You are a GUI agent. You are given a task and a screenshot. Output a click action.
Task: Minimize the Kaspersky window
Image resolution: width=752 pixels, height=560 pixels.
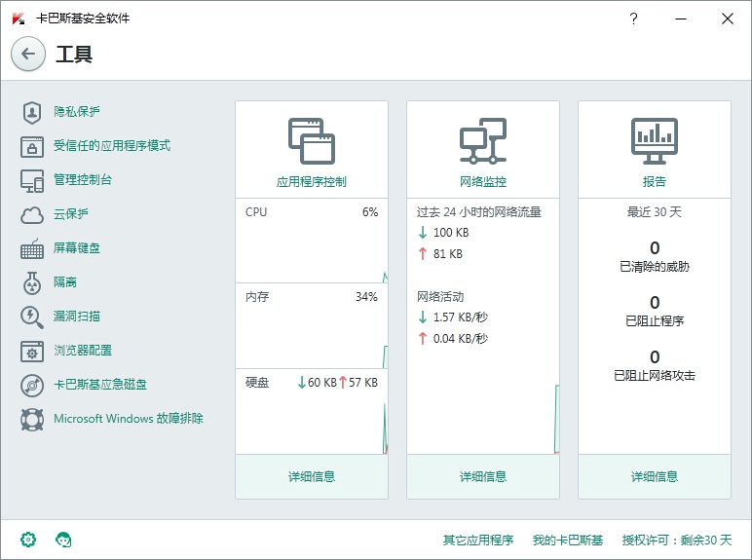681,19
